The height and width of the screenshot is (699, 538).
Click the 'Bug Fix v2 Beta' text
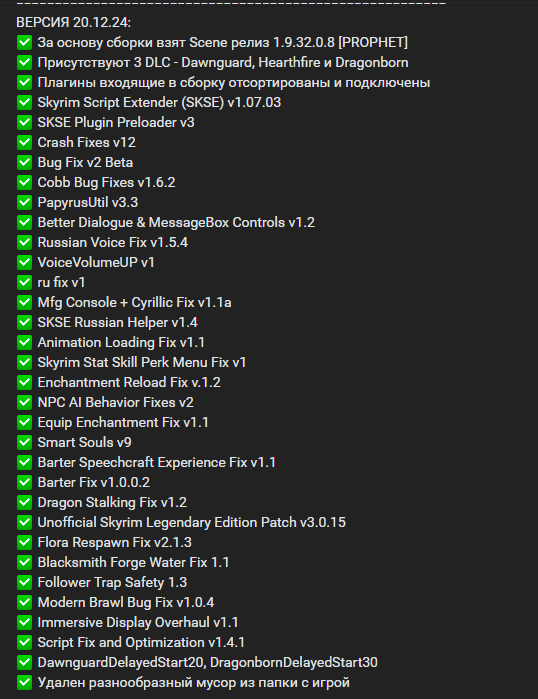click(85, 162)
